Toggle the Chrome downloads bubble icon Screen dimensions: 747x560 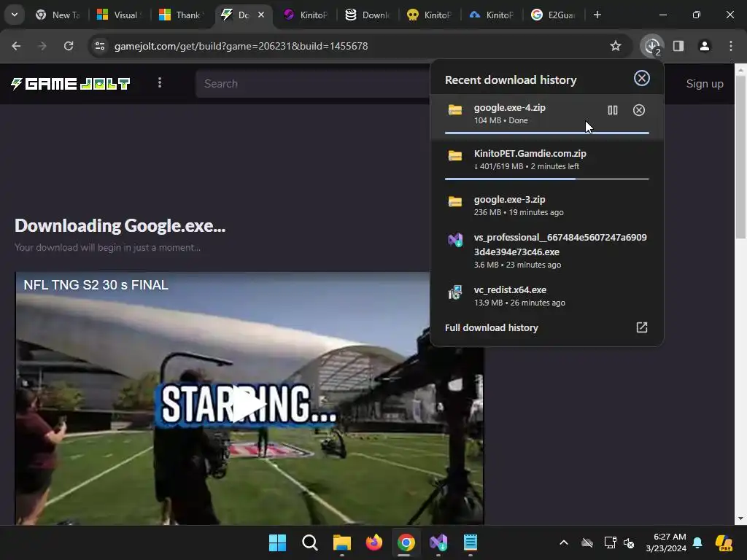652,46
